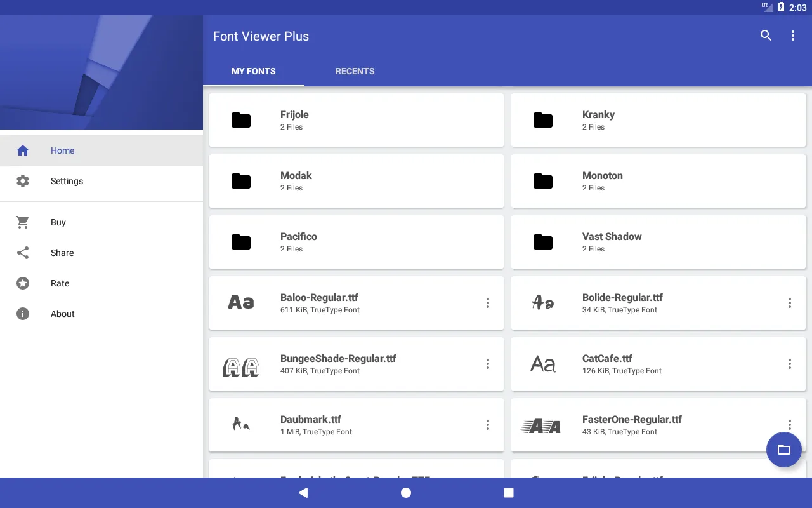Screen dimensions: 812x508
Task: Click the Settings gear icon
Action: point(23,181)
